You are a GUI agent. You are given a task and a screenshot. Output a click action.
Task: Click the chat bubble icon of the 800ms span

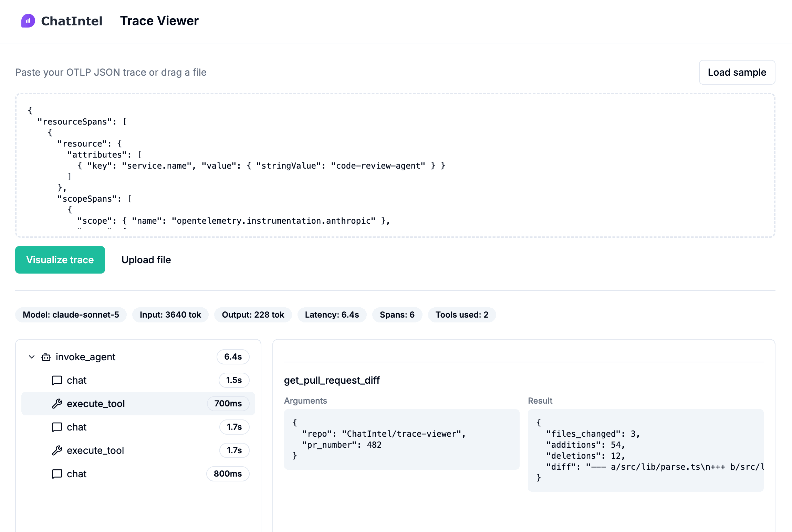[57, 474]
